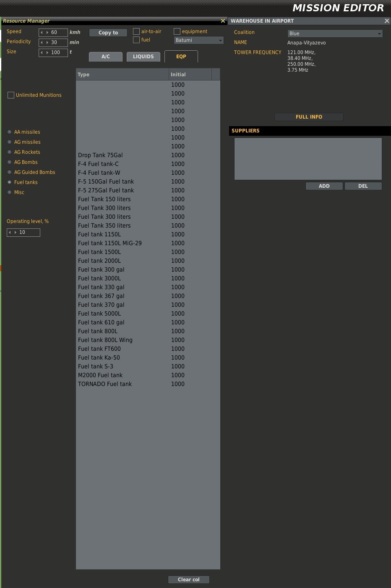Increase the Periodicity value arrow
Screen dimensions: 391x588
coord(47,42)
